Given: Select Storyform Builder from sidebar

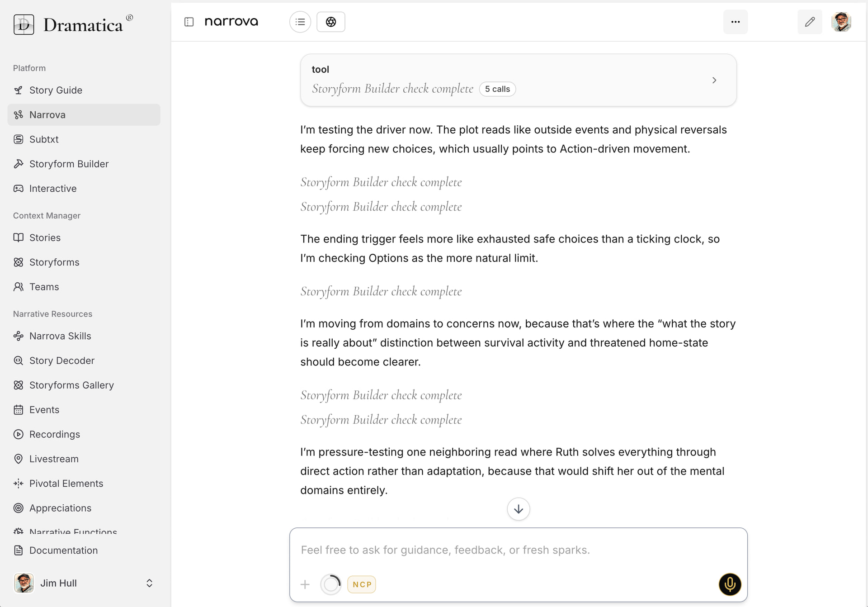Looking at the screenshot, I should 69,164.
